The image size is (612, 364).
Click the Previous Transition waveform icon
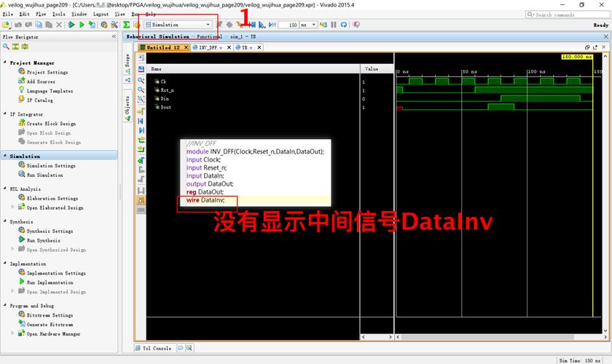[x=141, y=140]
